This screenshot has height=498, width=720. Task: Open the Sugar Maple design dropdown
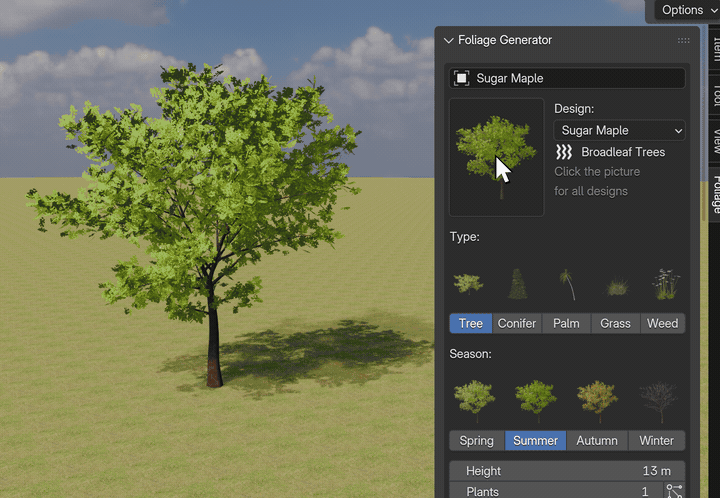point(619,130)
